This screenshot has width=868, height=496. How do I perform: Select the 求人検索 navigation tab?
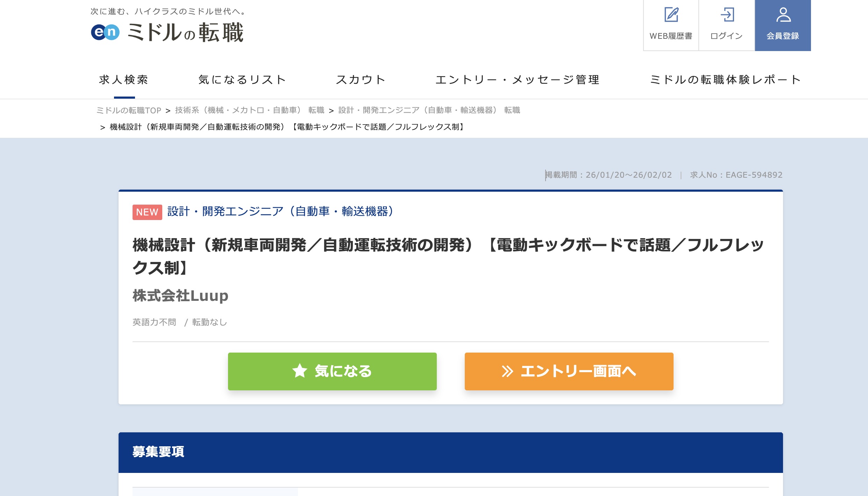(124, 80)
